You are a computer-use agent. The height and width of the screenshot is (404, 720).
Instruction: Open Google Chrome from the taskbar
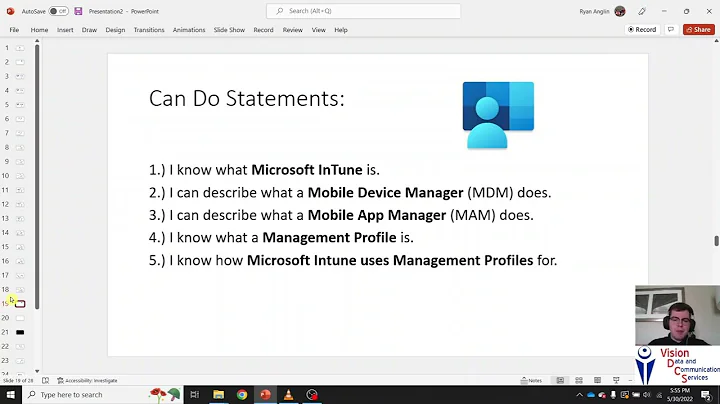point(242,395)
